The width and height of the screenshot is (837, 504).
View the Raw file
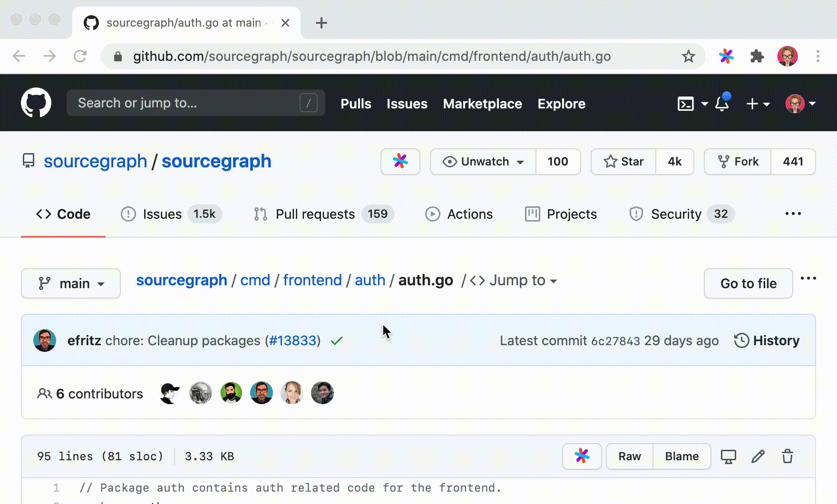coord(630,456)
